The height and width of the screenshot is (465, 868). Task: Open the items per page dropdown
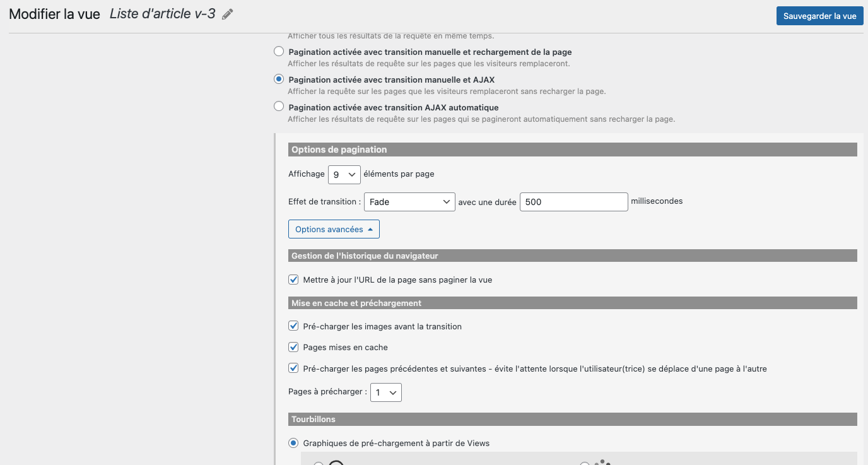click(x=344, y=174)
